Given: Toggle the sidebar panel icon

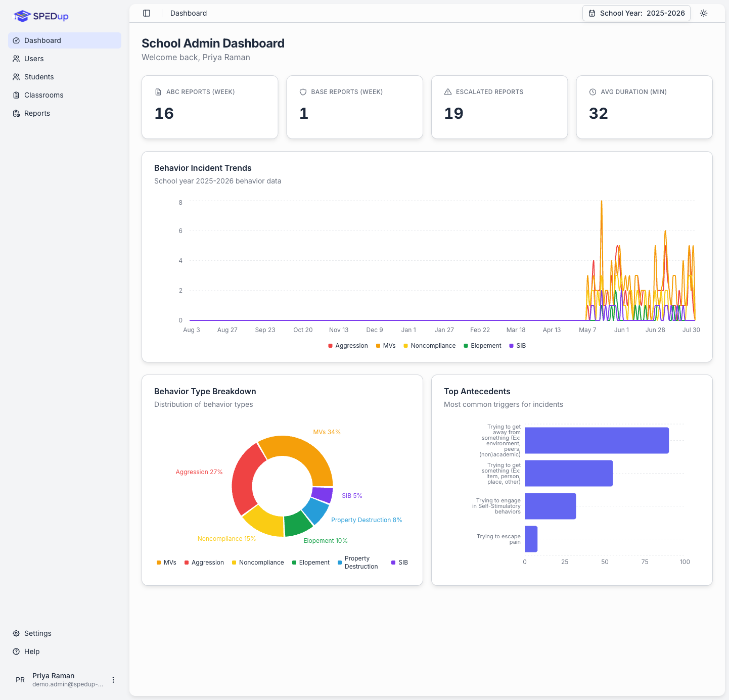Looking at the screenshot, I should (x=147, y=13).
